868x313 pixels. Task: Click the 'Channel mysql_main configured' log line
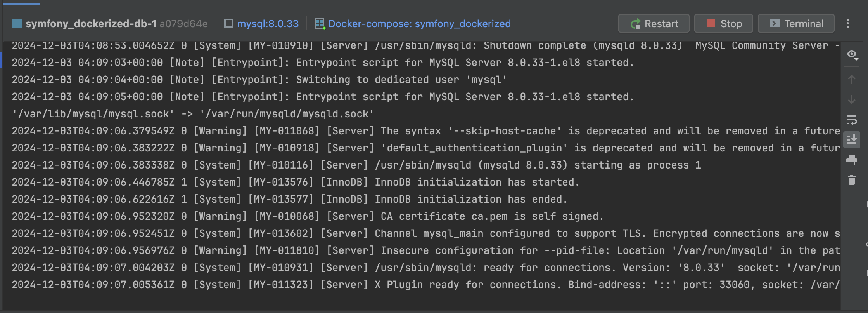[x=426, y=233]
